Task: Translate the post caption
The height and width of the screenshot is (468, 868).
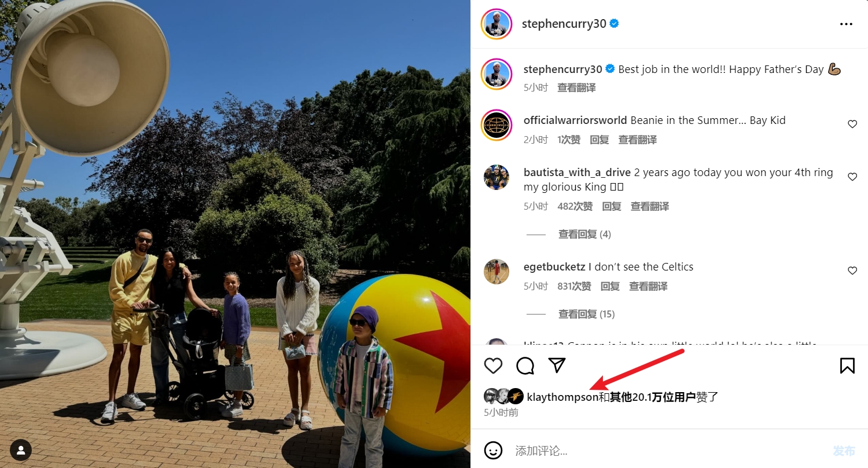Action: (x=576, y=88)
